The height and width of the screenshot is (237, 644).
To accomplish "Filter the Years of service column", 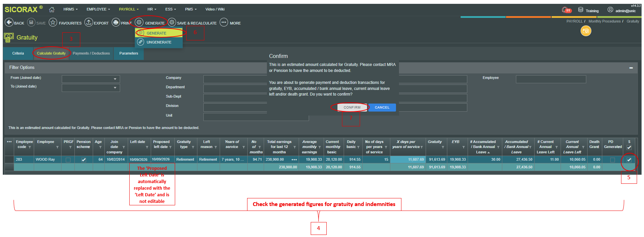I will [x=243, y=147].
